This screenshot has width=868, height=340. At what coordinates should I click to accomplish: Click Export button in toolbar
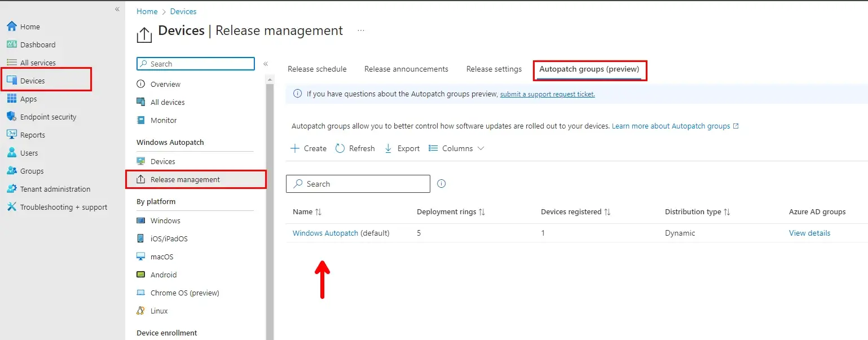(402, 148)
